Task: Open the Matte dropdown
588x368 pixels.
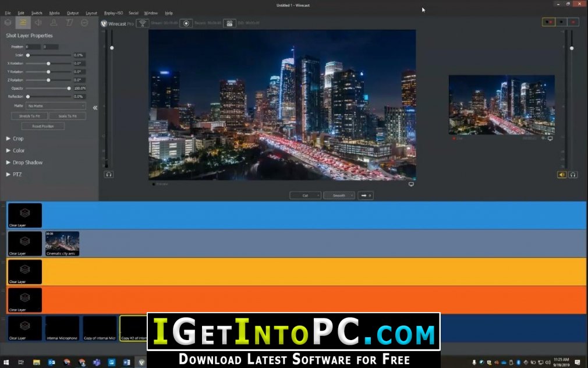Action: pos(55,106)
